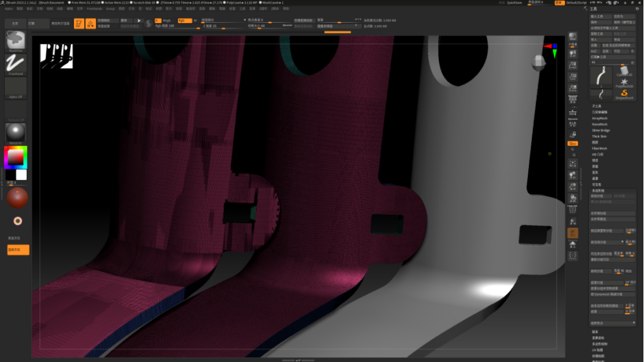
Task: Select the Cylinder3D tool thumbnail
Action: (x=624, y=71)
